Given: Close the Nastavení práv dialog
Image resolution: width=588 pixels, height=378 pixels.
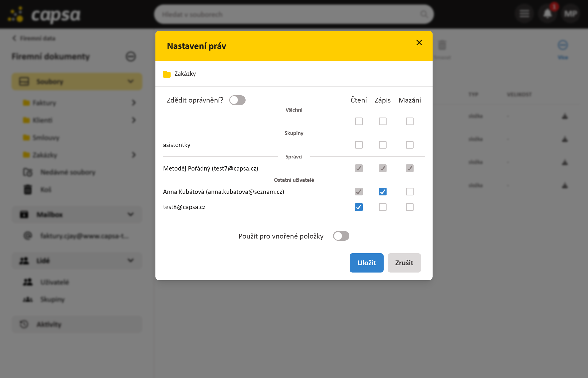Looking at the screenshot, I should click(x=419, y=43).
